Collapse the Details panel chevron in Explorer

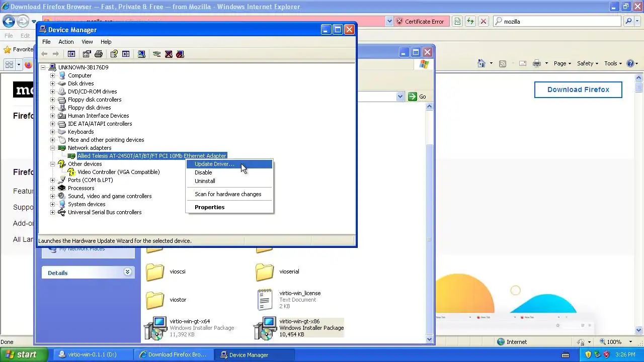tap(127, 272)
